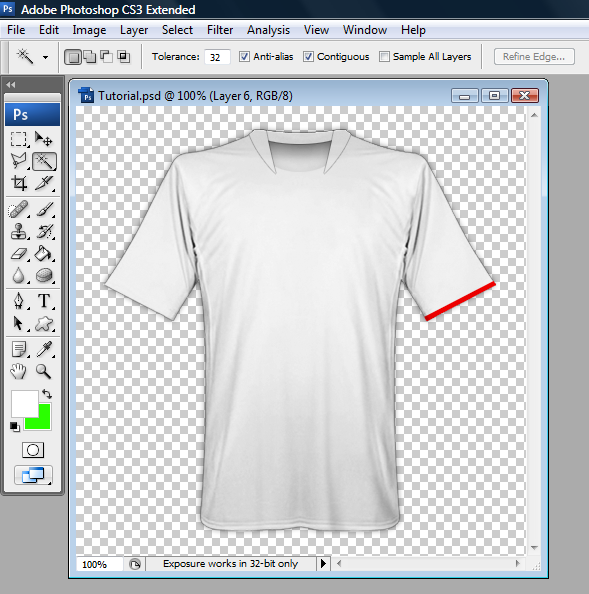The width and height of the screenshot is (589, 594).
Task: Select the Paint Bucket tool
Action: 44,253
